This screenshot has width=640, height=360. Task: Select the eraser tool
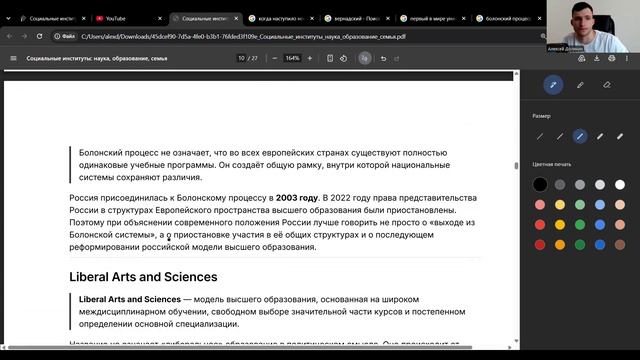coord(607,85)
